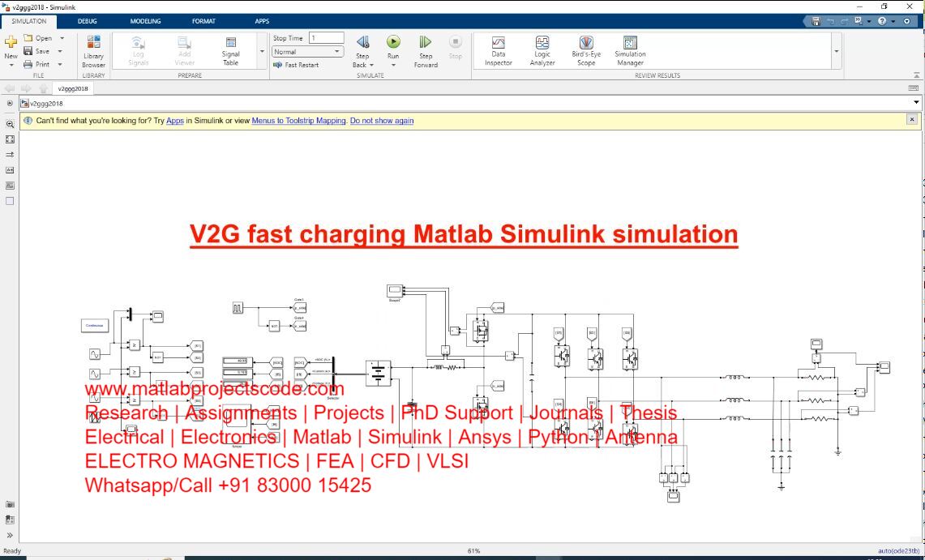Expand palette with double-chevron icon
The height and width of the screenshot is (560, 925).
[x=10, y=536]
